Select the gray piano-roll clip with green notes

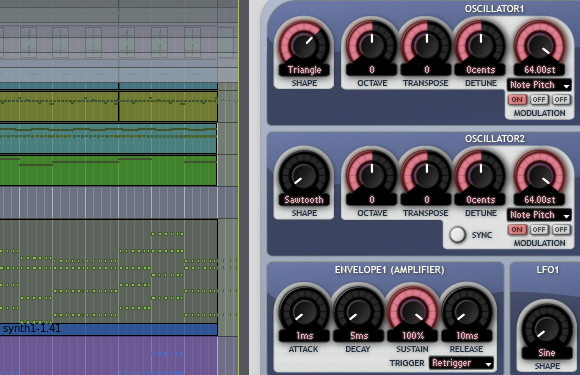[x=108, y=271]
